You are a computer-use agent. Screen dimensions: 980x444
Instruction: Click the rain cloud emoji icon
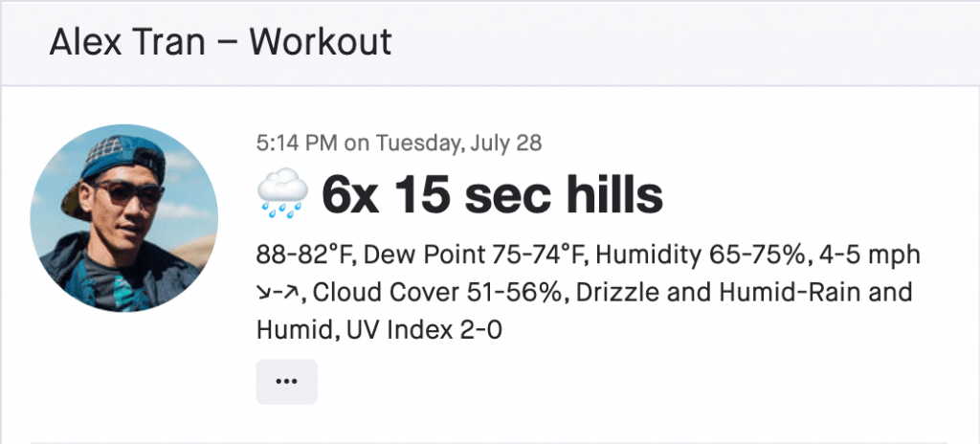click(x=282, y=195)
